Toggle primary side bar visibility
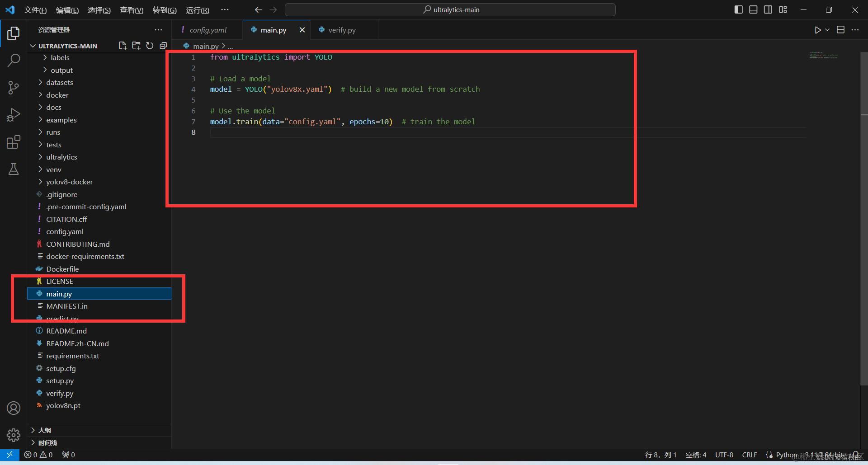The height and width of the screenshot is (465, 868). pos(739,9)
